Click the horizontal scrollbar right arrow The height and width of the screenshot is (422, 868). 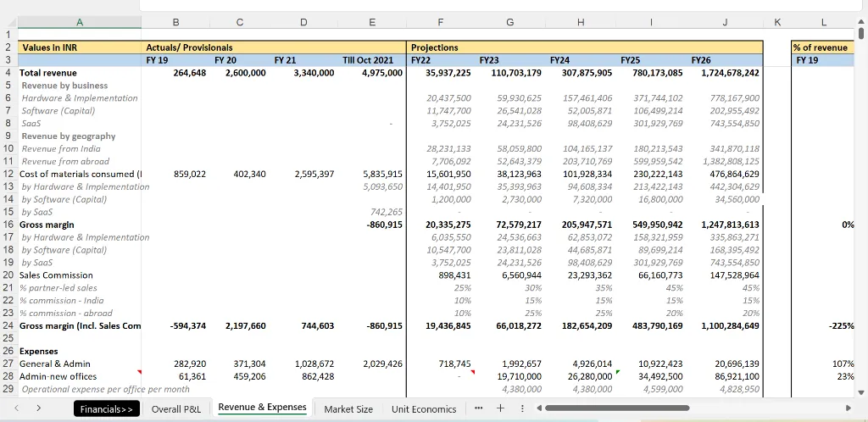click(x=850, y=409)
